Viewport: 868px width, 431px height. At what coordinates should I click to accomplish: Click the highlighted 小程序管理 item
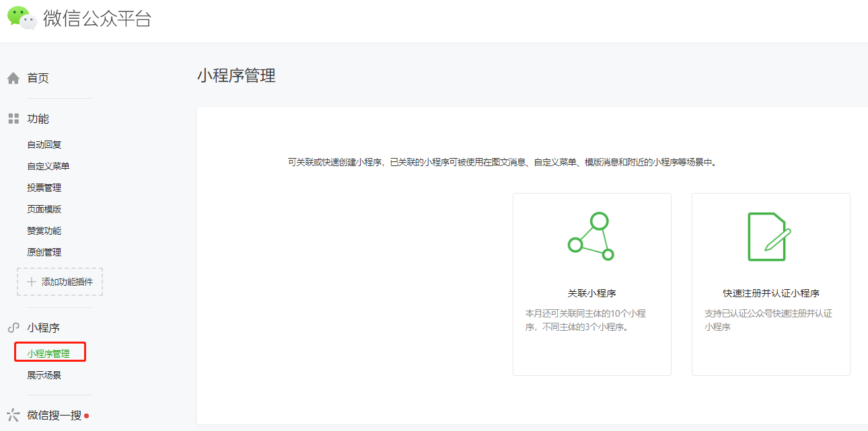(50, 352)
